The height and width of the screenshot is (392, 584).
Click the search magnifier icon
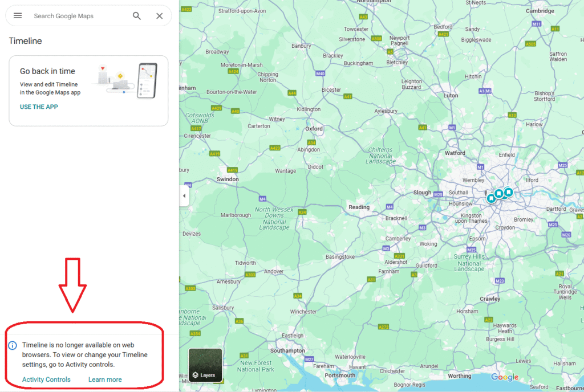[137, 16]
